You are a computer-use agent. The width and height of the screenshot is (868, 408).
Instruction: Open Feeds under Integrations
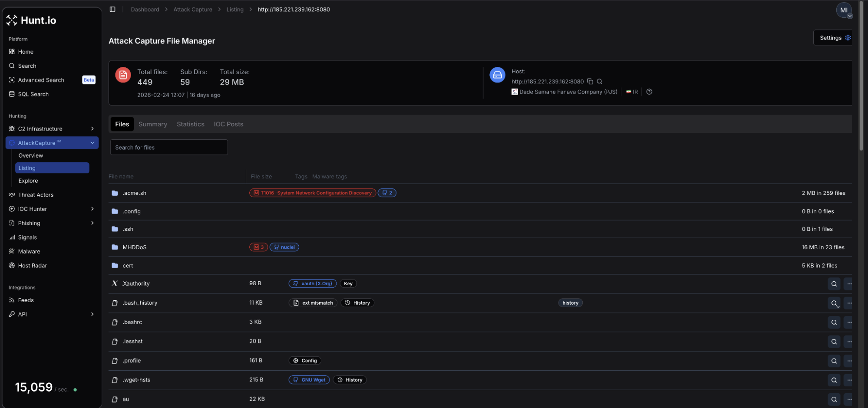pyautogui.click(x=26, y=300)
